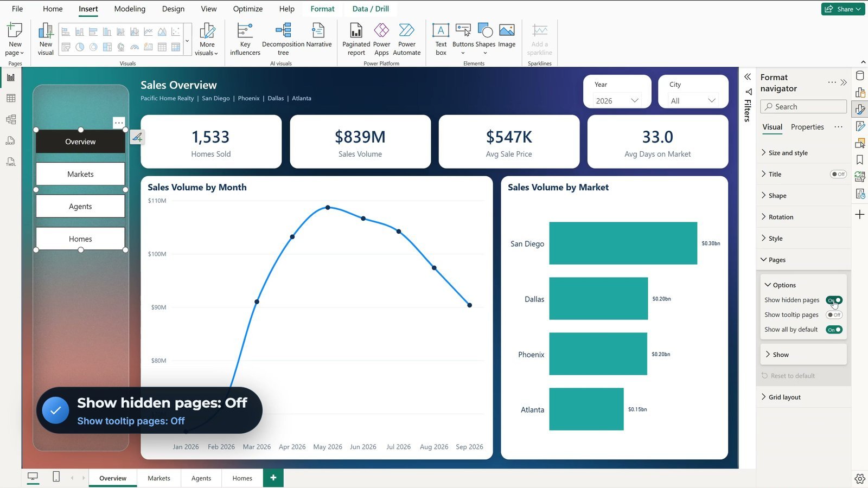Open the Markets page tab at bottom
The image size is (868, 488).
point(159,478)
